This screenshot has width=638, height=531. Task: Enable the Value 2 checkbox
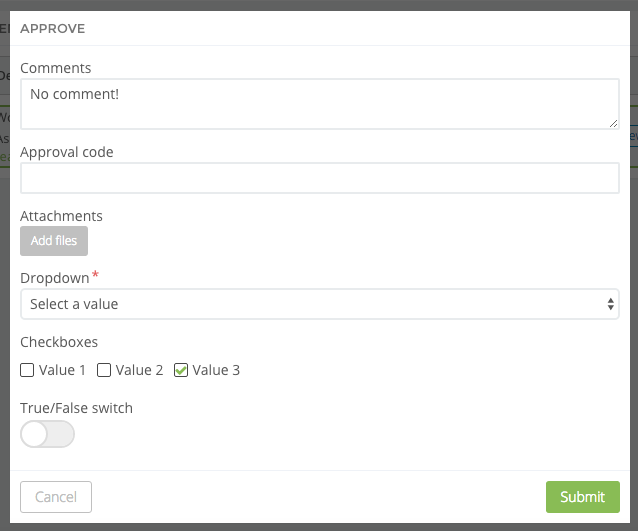(x=104, y=370)
